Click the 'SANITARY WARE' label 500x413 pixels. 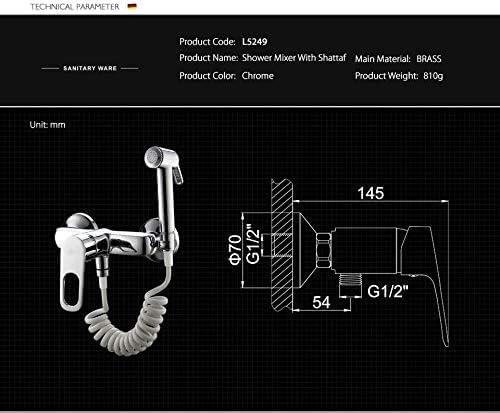coord(90,68)
